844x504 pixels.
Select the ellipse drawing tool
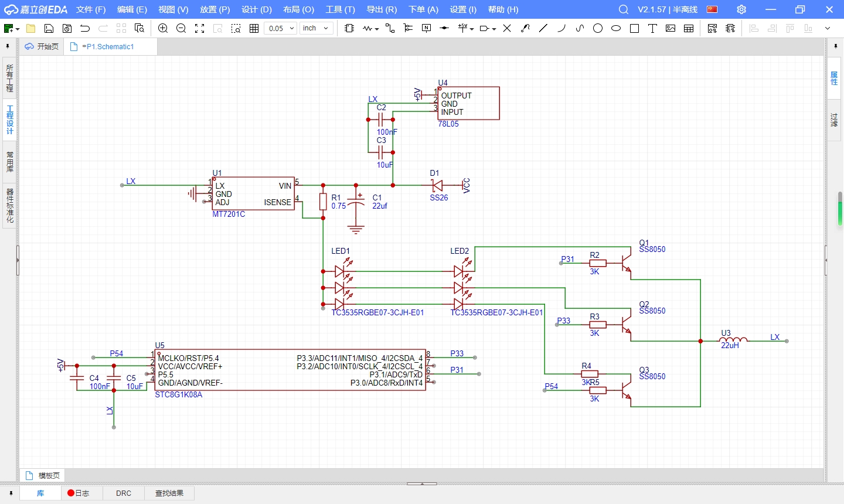pyautogui.click(x=616, y=28)
